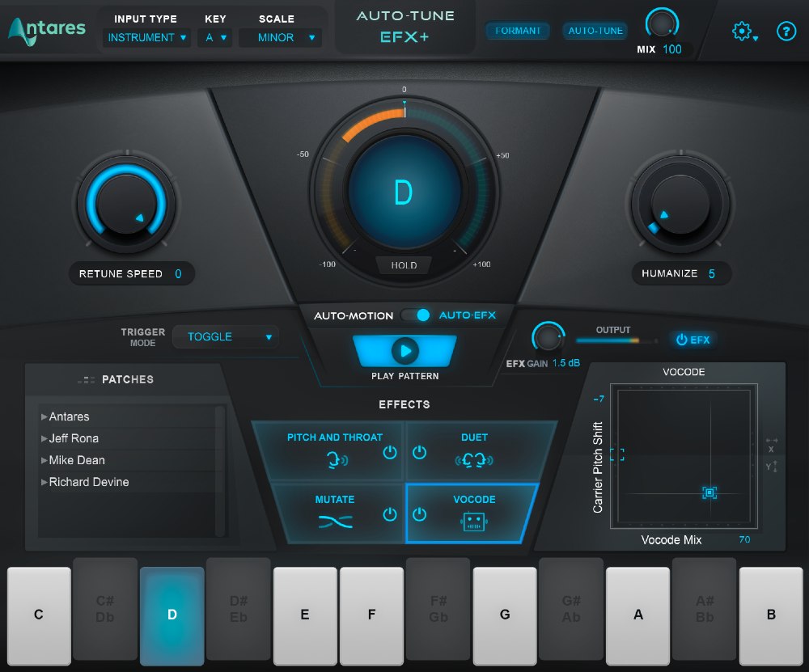Click the Vocode robot icon

click(x=473, y=522)
